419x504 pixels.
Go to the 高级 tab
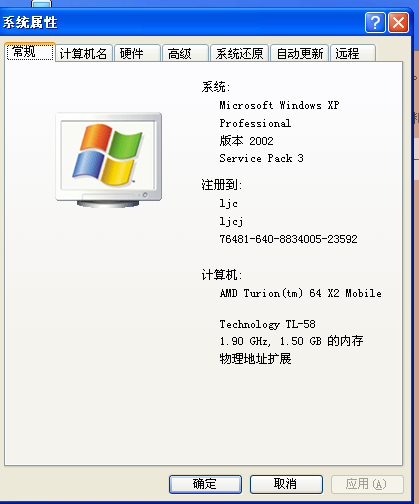pyautogui.click(x=185, y=53)
